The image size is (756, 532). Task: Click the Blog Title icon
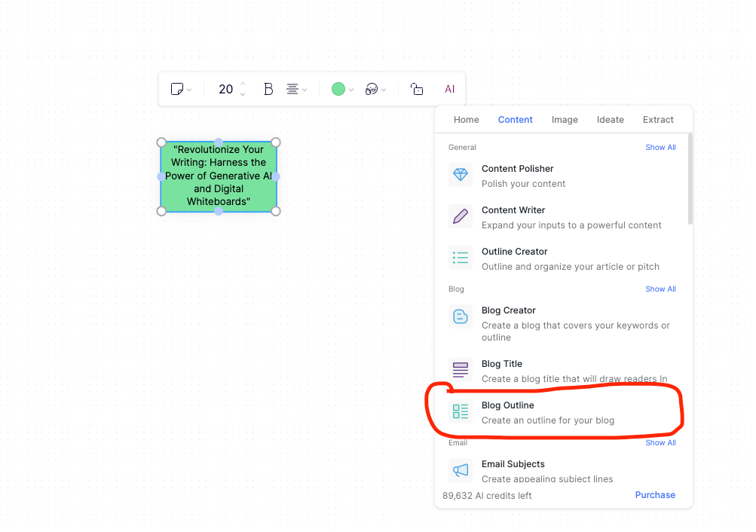[x=461, y=369]
